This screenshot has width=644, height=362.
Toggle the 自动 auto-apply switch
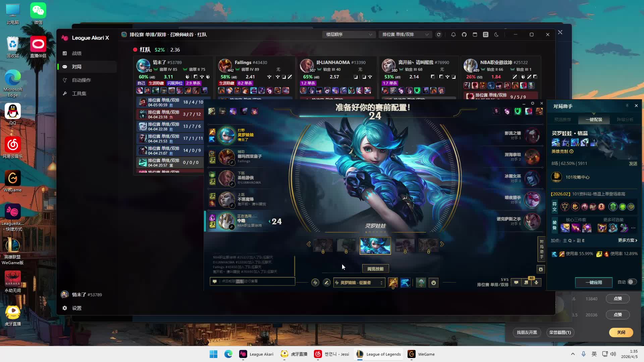tap(632, 282)
